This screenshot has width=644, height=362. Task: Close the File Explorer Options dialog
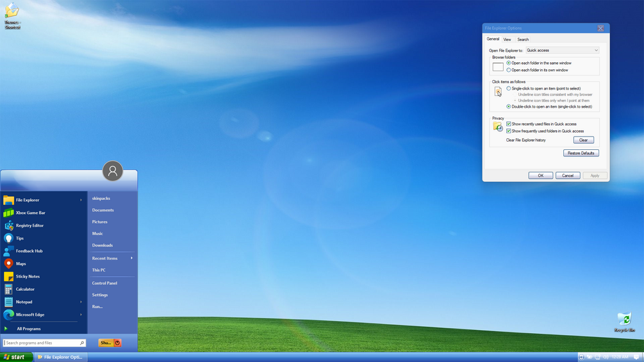click(600, 28)
